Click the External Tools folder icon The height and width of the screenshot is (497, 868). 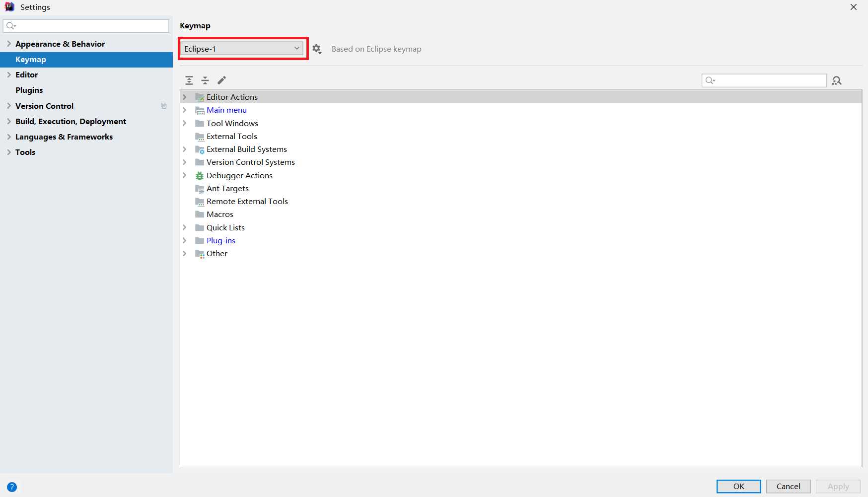click(200, 137)
